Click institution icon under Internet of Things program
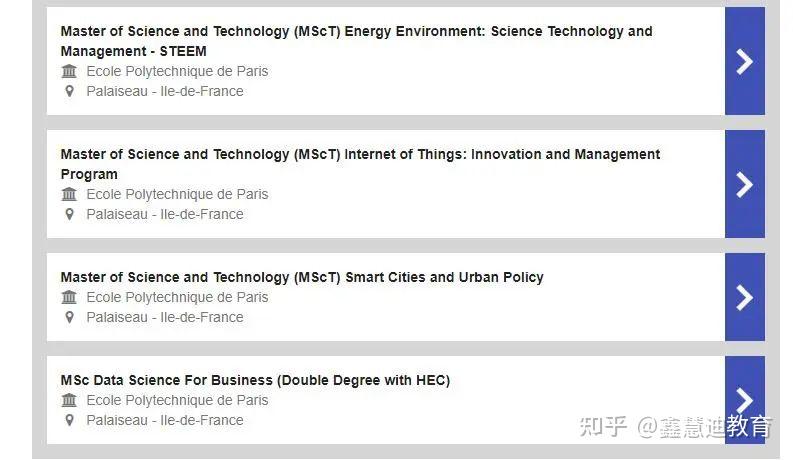The image size is (793, 460). click(x=69, y=194)
